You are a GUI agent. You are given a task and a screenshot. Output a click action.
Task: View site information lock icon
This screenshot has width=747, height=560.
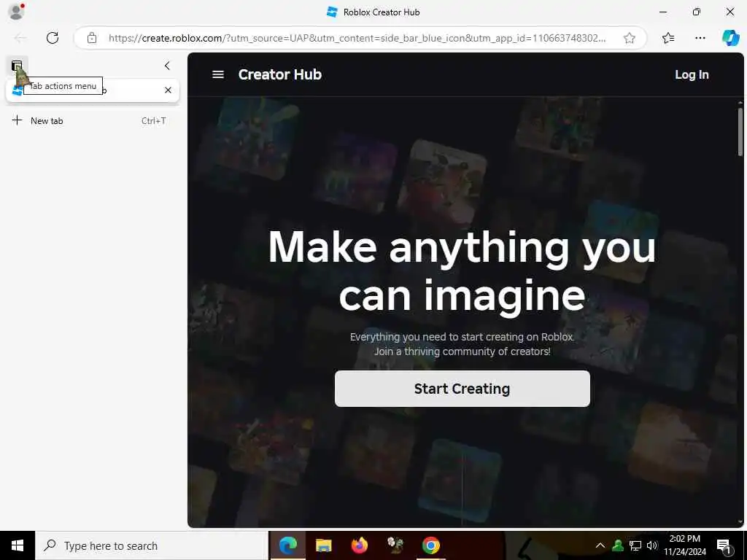[x=91, y=38]
